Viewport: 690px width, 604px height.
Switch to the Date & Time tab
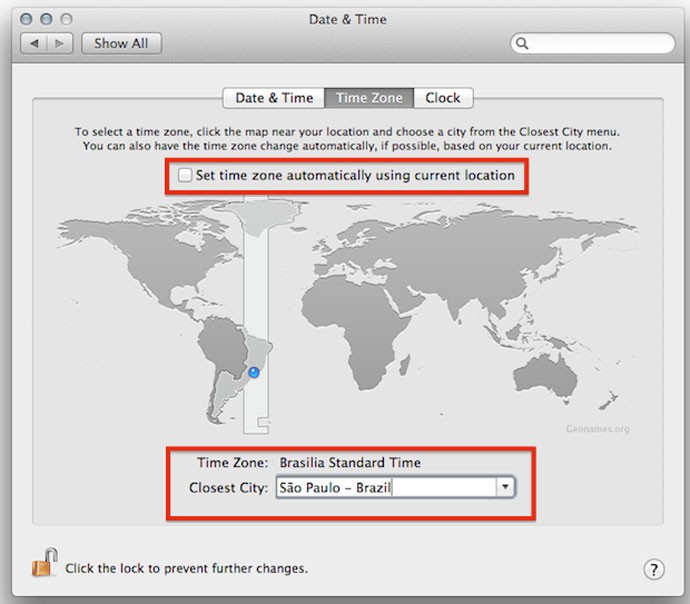pos(274,98)
